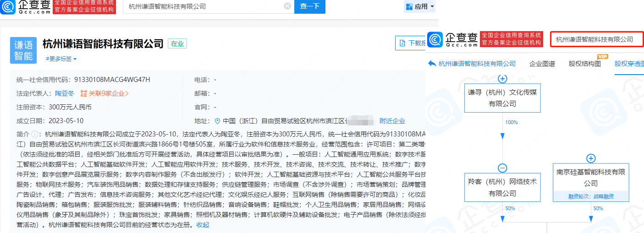Click the 300万元人民币 registered capital value
Viewport: 644px width, 233px height.
tap(70, 107)
